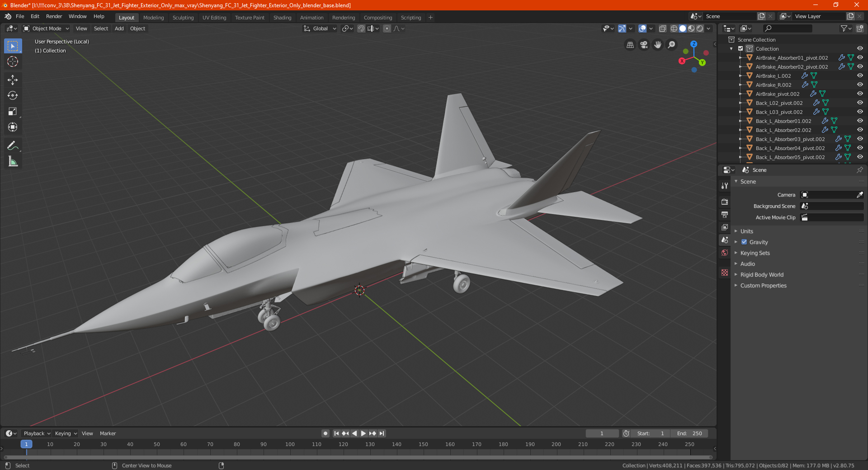The image size is (868, 470).
Task: Play the animation forward
Action: [363, 433]
